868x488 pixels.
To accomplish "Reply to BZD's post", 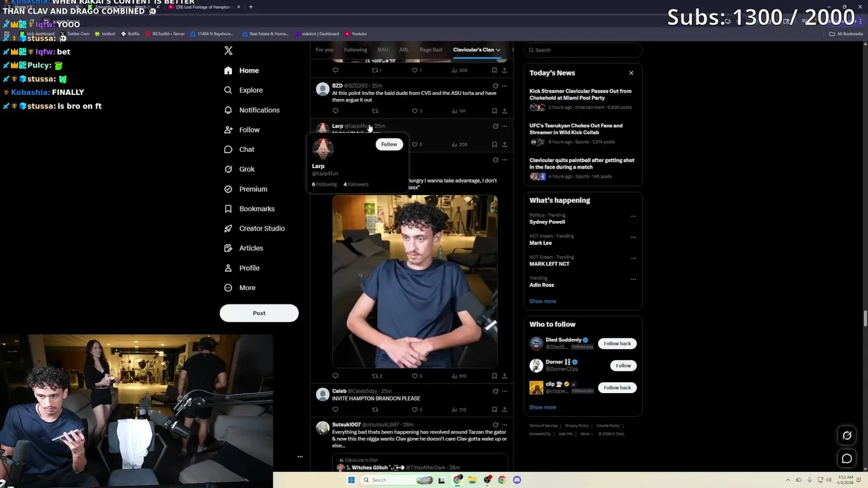I will point(335,110).
